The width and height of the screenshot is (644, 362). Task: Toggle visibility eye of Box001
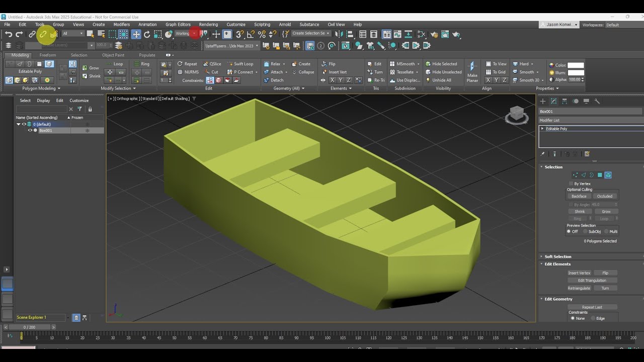(30, 130)
